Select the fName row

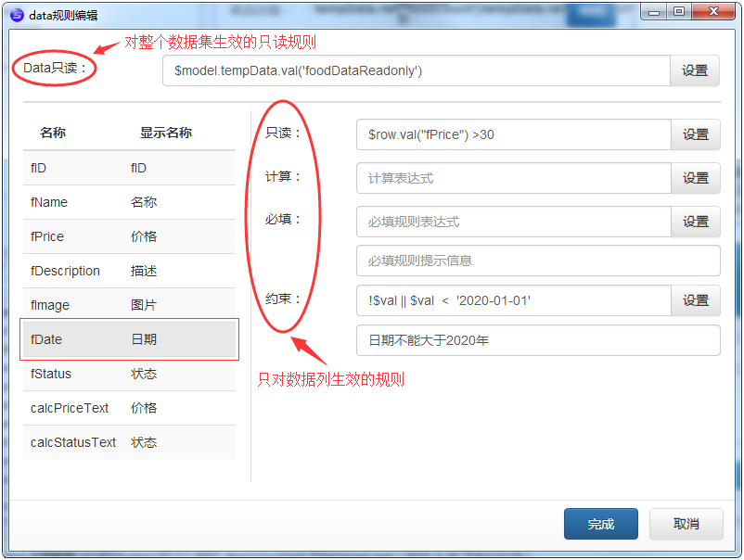(129, 202)
